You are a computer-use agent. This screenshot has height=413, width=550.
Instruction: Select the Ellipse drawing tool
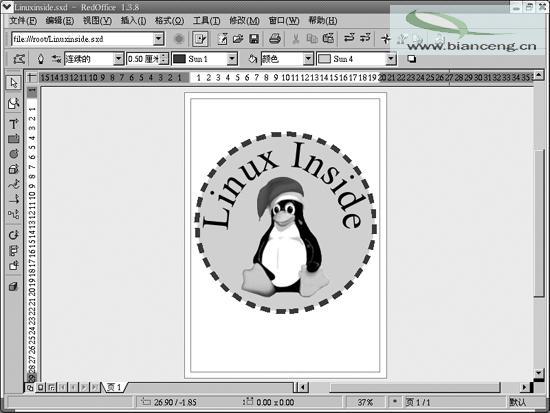14,154
